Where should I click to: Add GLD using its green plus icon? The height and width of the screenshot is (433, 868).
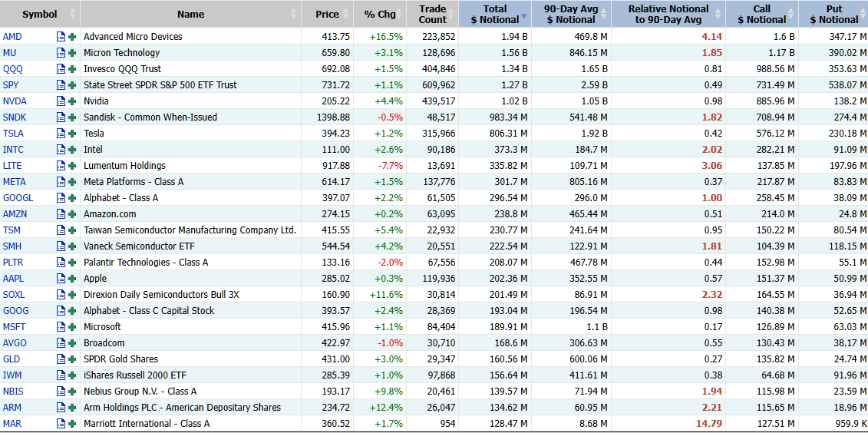click(72, 359)
